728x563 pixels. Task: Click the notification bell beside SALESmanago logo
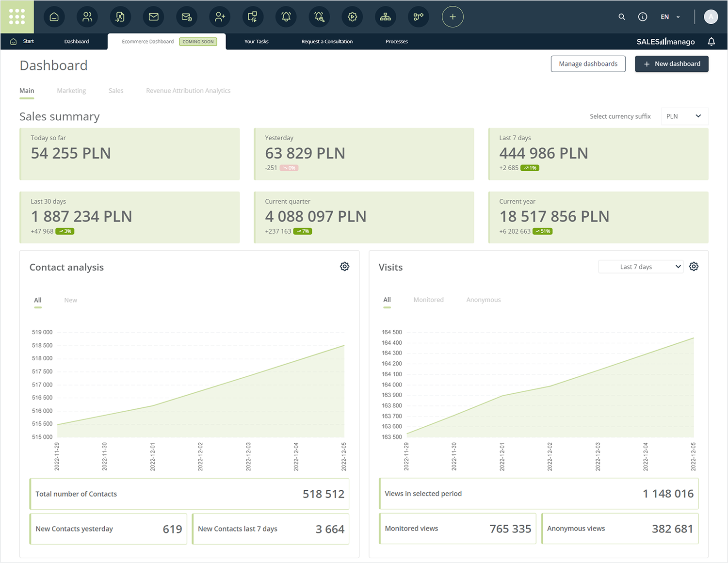click(711, 42)
